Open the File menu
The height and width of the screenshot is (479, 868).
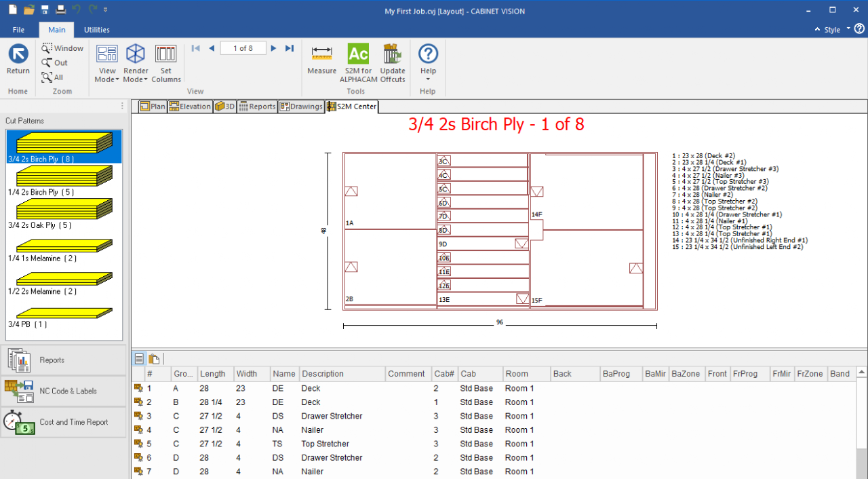coord(18,30)
